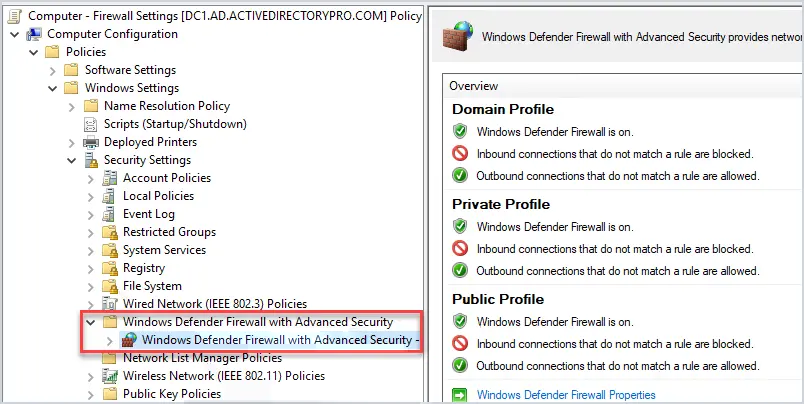The height and width of the screenshot is (404, 804).
Task: Collapse the Windows Settings node
Action: (x=52, y=88)
